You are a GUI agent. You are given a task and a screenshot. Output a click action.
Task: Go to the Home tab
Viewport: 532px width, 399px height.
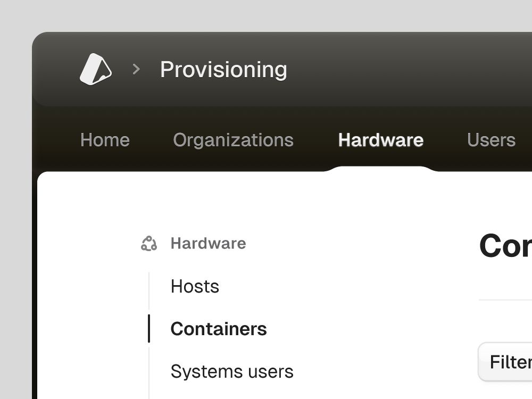(x=105, y=140)
